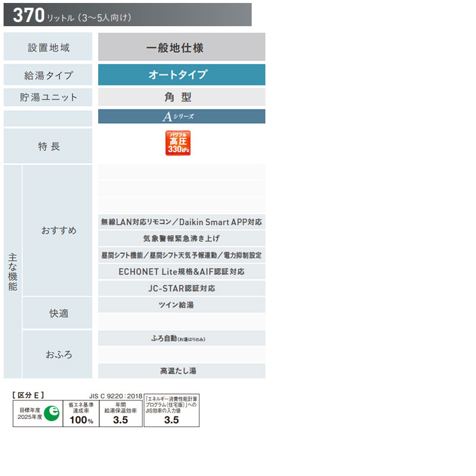The height and width of the screenshot is (476, 476).
Task: Click the red 高圧 330kPa badge icon
Action: pyautogui.click(x=178, y=143)
